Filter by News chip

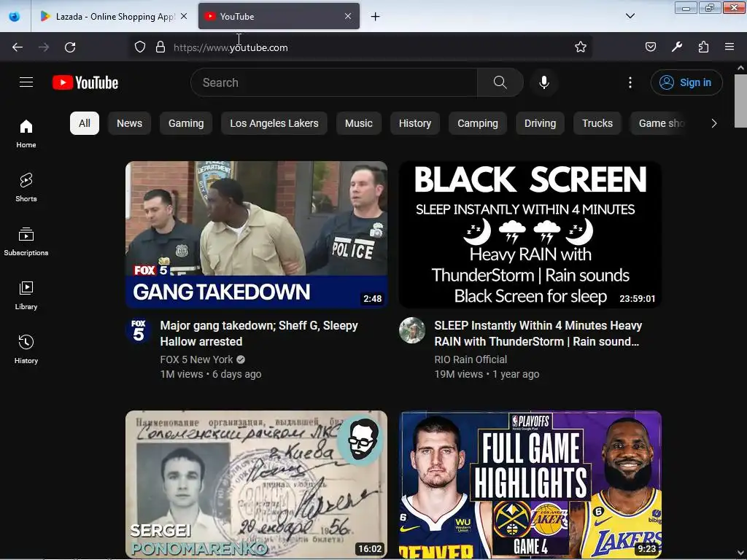coord(130,123)
